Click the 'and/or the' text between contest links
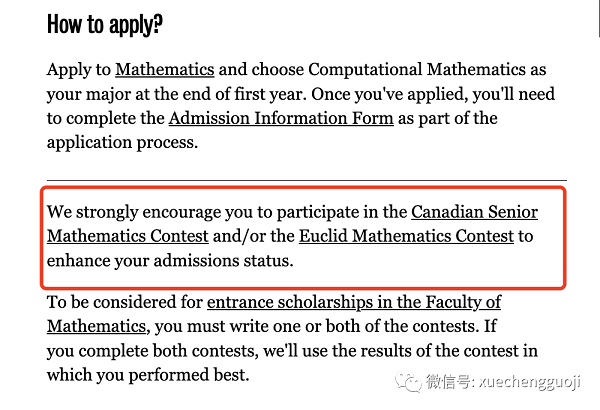The height and width of the screenshot is (410, 600). (254, 236)
